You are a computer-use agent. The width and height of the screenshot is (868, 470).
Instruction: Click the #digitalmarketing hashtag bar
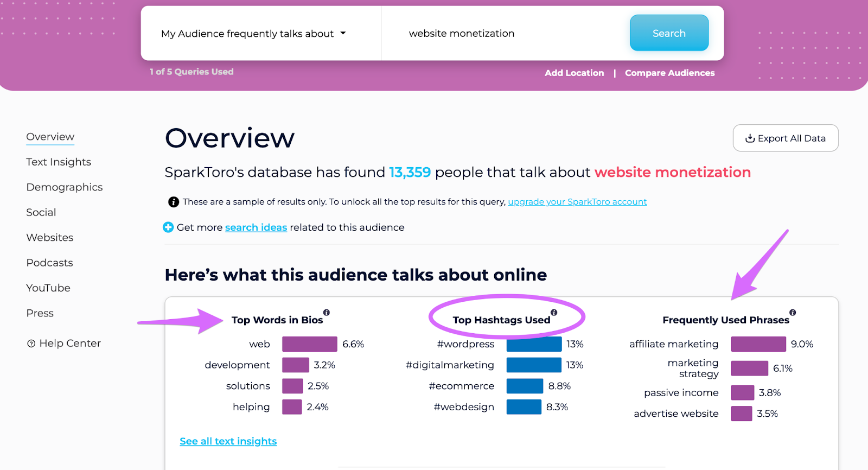click(x=534, y=365)
